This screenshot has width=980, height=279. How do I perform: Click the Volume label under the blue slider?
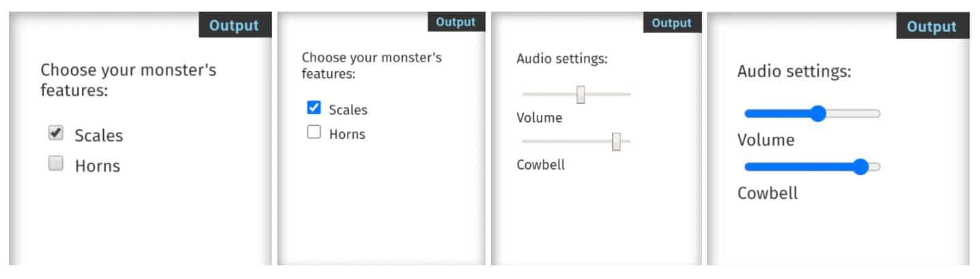tap(766, 140)
